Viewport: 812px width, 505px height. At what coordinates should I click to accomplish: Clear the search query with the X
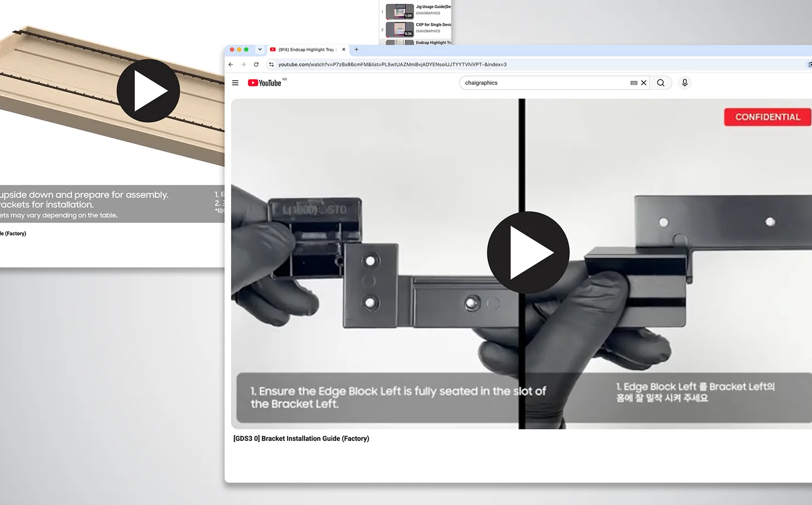[x=644, y=83]
